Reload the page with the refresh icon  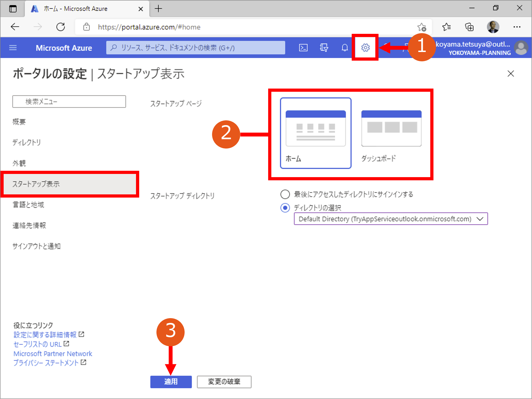[60, 27]
